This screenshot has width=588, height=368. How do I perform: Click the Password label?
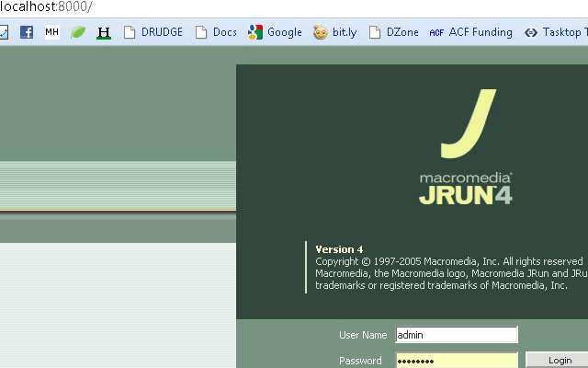[360, 361]
